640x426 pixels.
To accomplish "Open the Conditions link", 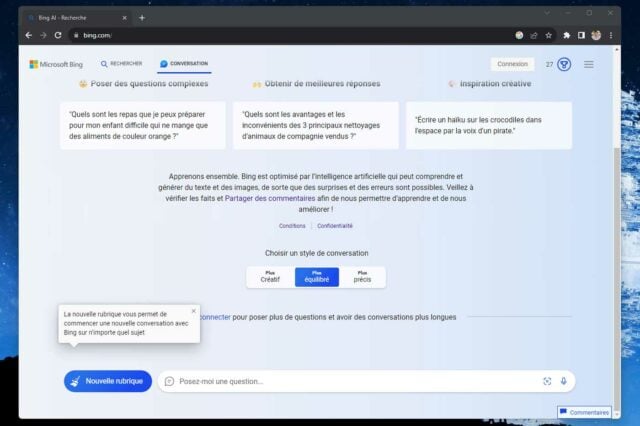I will 292,226.
